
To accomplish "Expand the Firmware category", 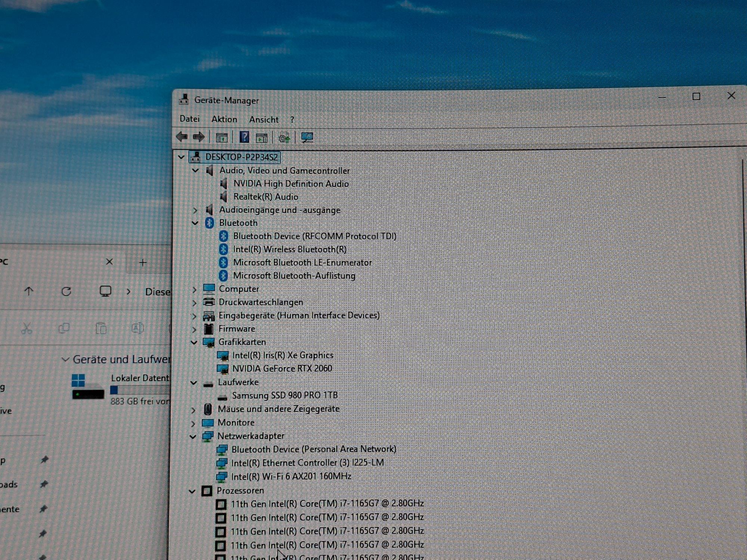I will [x=194, y=329].
